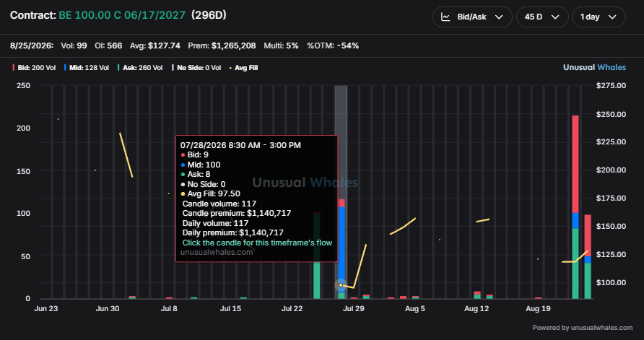Image resolution: width=644 pixels, height=340 pixels.
Task: Click the Avg: $127.74 stat
Action: pos(155,45)
